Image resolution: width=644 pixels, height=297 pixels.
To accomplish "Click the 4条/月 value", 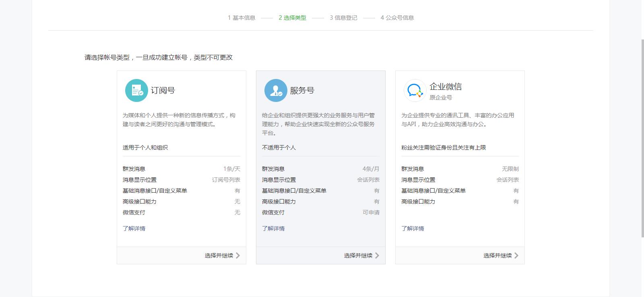I will pyautogui.click(x=371, y=169).
